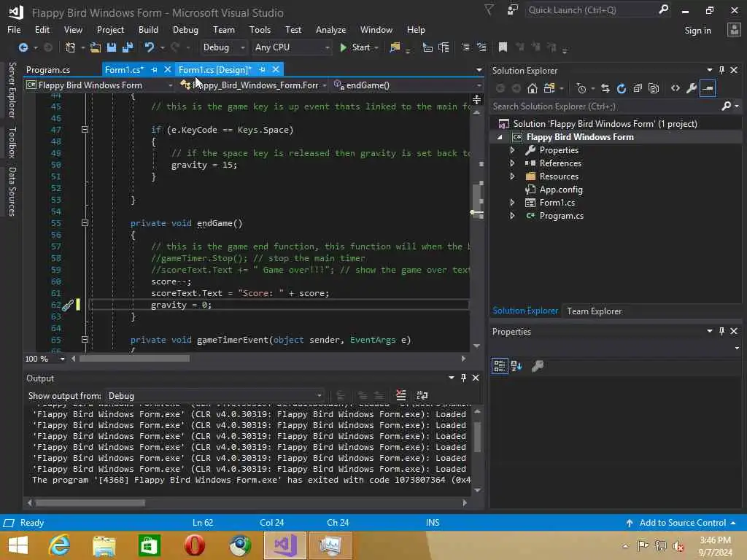This screenshot has height=560, width=747.
Task: Toggle auto-hide pin on Solution Explorer panel
Action: point(721,70)
